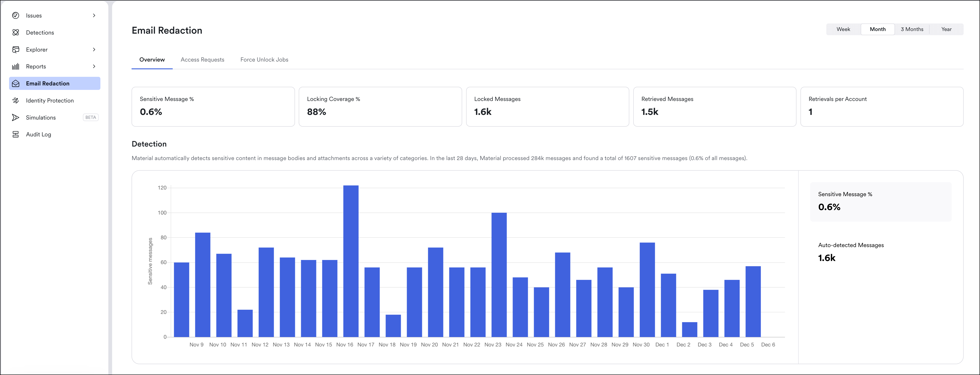This screenshot has width=980, height=375.
Task: Select the Month time range option
Action: [x=877, y=29]
